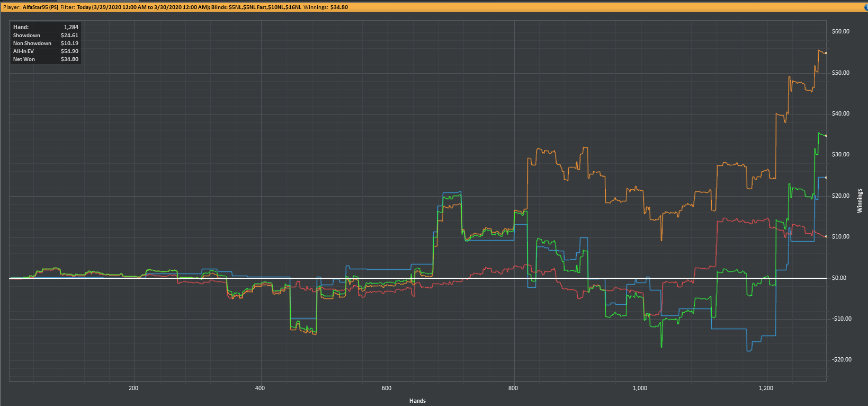Click the -$20.00 axis label
Image resolution: width=868 pixels, height=406 pixels.
coord(842,359)
